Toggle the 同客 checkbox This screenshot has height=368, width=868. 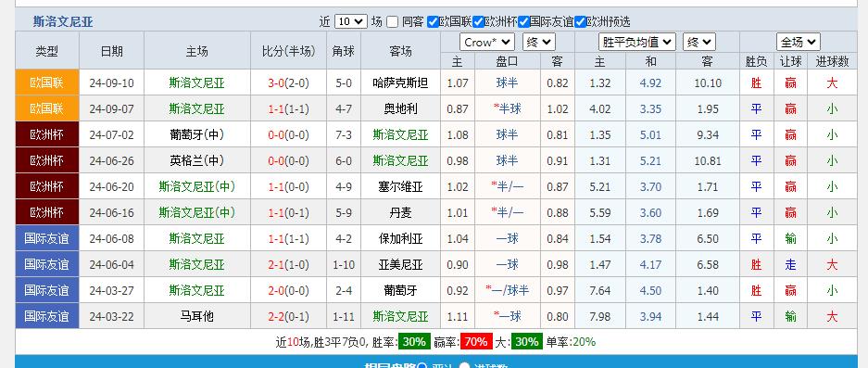393,21
